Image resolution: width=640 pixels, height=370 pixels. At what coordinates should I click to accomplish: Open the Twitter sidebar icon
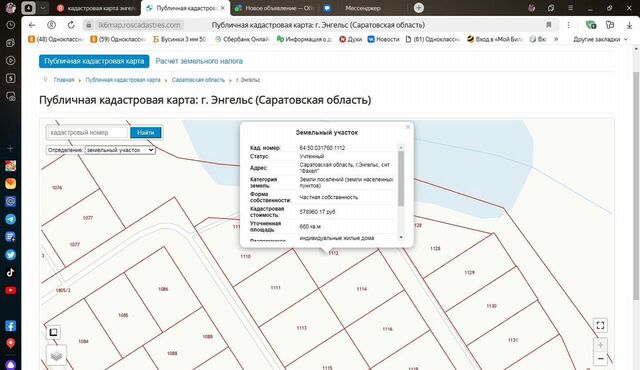(11, 255)
